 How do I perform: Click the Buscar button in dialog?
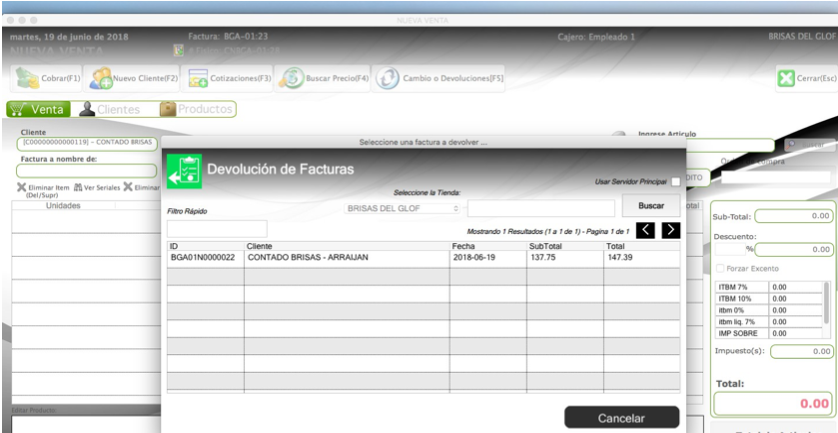point(651,205)
